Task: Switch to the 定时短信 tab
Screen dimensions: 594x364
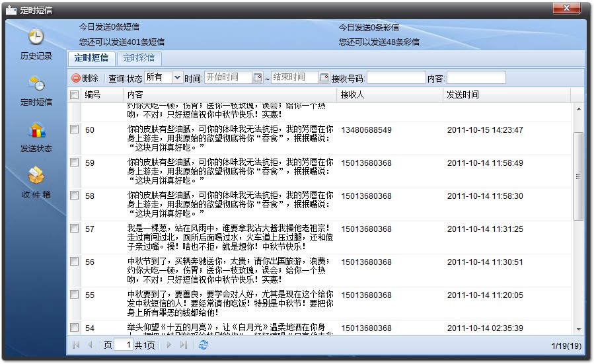Action: coord(91,58)
